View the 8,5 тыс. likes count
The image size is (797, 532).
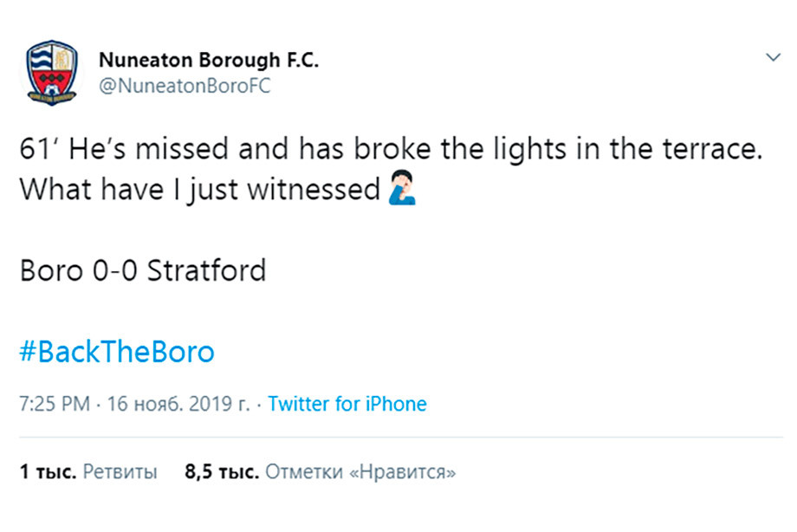click(222, 471)
